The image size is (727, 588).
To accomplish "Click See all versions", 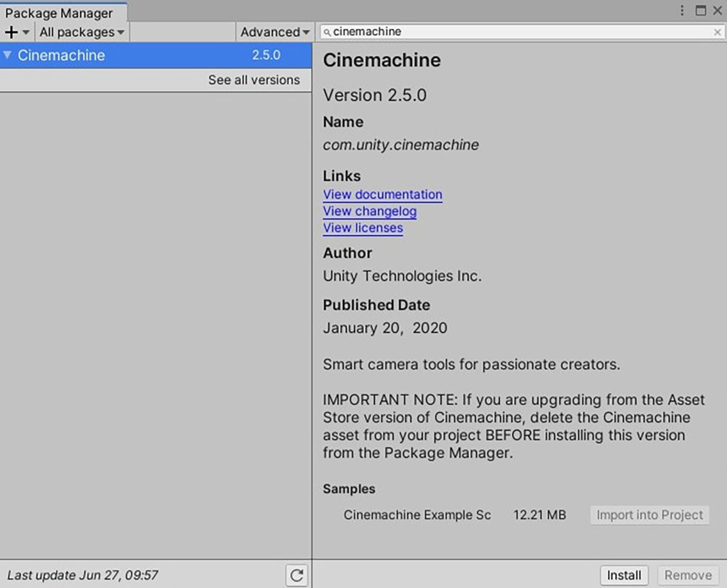I will (x=254, y=80).
